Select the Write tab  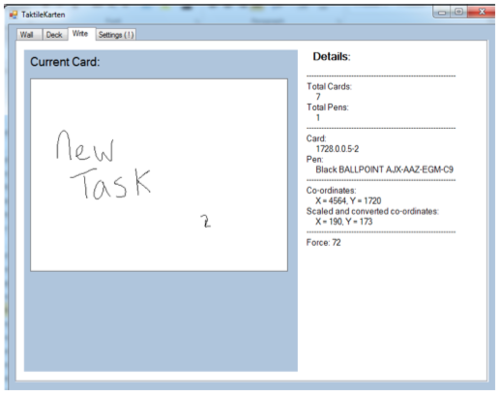tap(82, 34)
